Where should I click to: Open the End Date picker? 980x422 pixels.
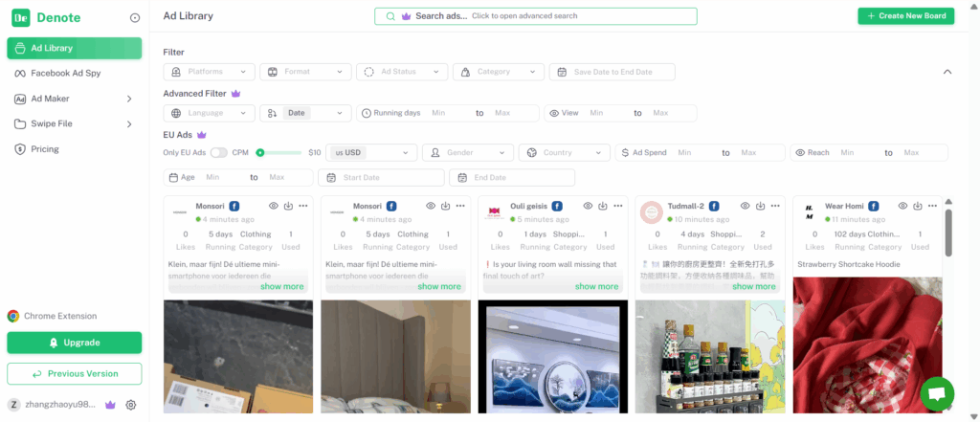(512, 178)
